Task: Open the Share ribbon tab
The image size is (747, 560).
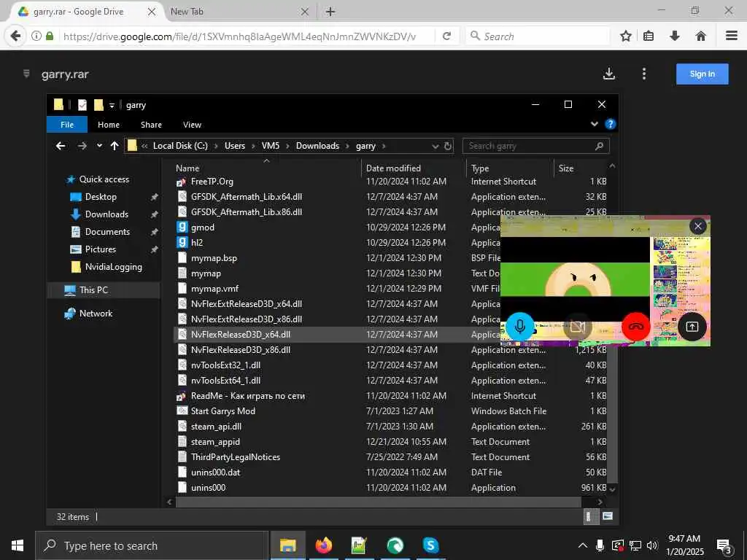Action: click(151, 125)
